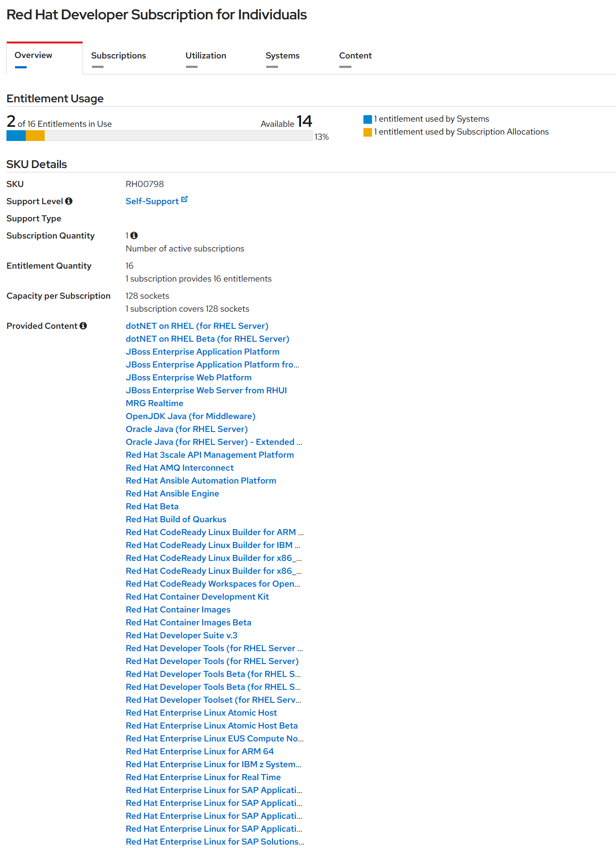
Task: Open dotNET on RHEL Beta link
Action: (207, 339)
